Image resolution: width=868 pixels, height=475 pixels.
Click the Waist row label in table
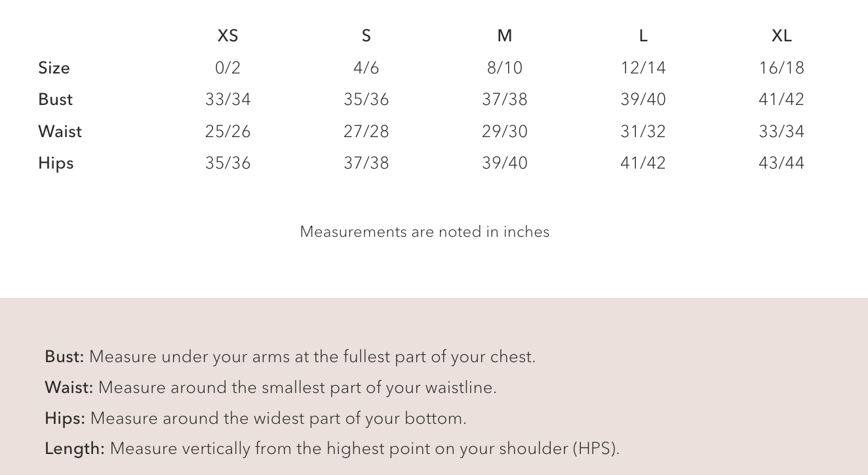click(60, 131)
